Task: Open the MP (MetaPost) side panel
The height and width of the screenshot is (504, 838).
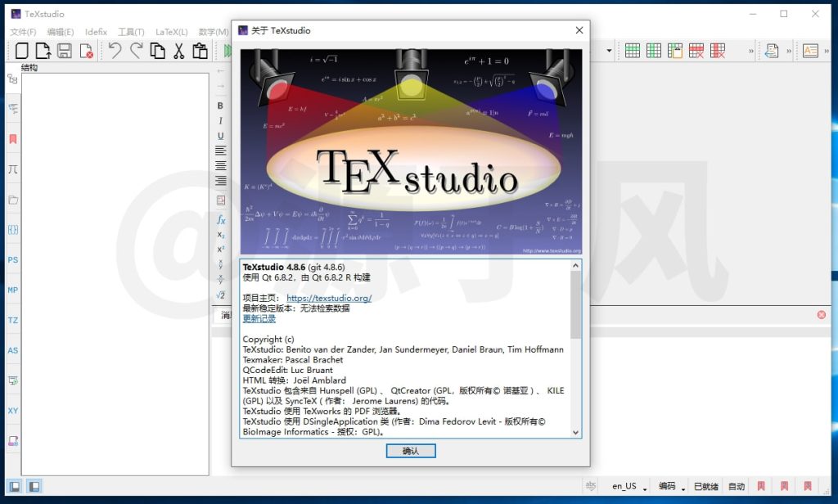Action: point(13,290)
